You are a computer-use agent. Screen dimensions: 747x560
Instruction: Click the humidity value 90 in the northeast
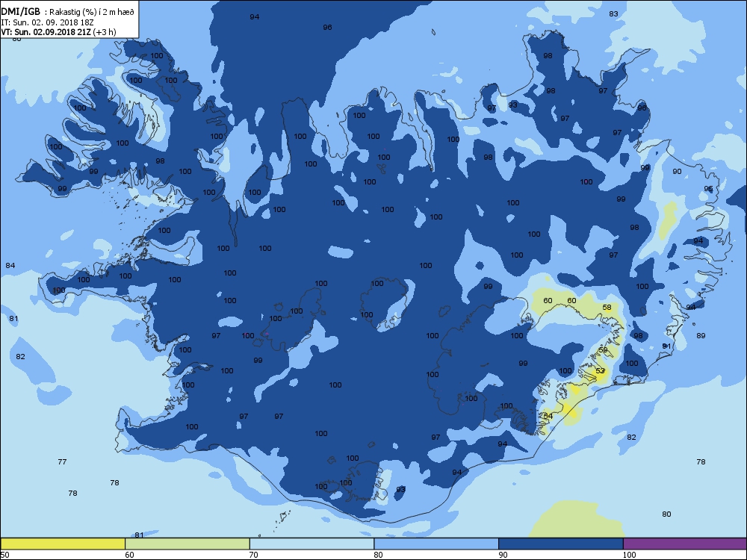coord(677,172)
